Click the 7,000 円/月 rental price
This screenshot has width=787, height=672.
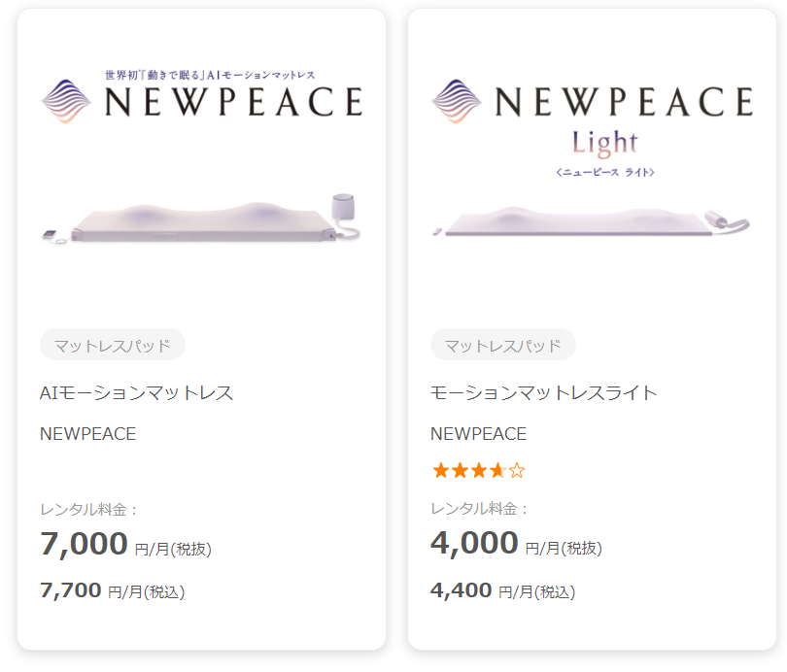point(124,546)
